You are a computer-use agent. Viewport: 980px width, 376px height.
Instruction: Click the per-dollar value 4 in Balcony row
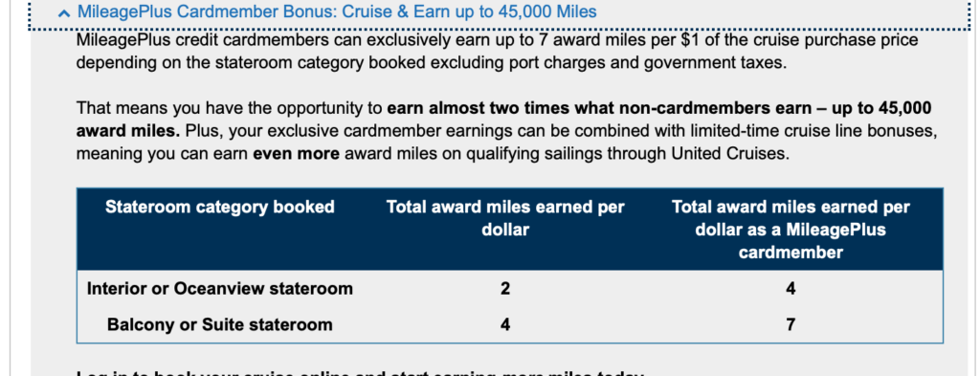coord(505,324)
